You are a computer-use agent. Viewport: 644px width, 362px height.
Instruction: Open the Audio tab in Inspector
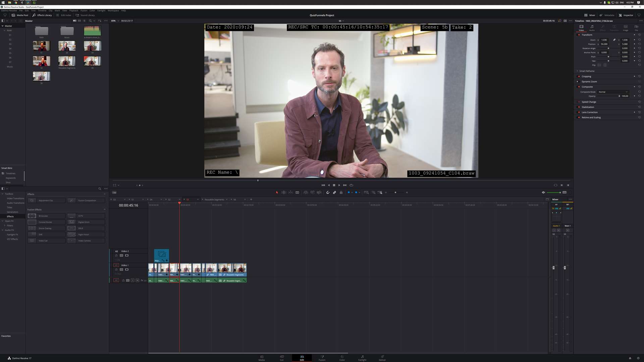tap(592, 28)
